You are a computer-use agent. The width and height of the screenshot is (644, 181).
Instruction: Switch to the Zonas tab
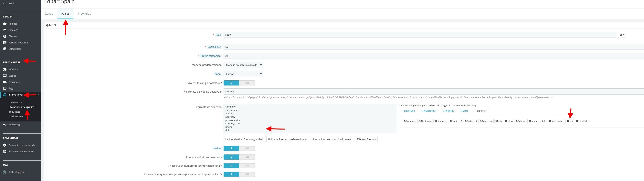point(49,14)
